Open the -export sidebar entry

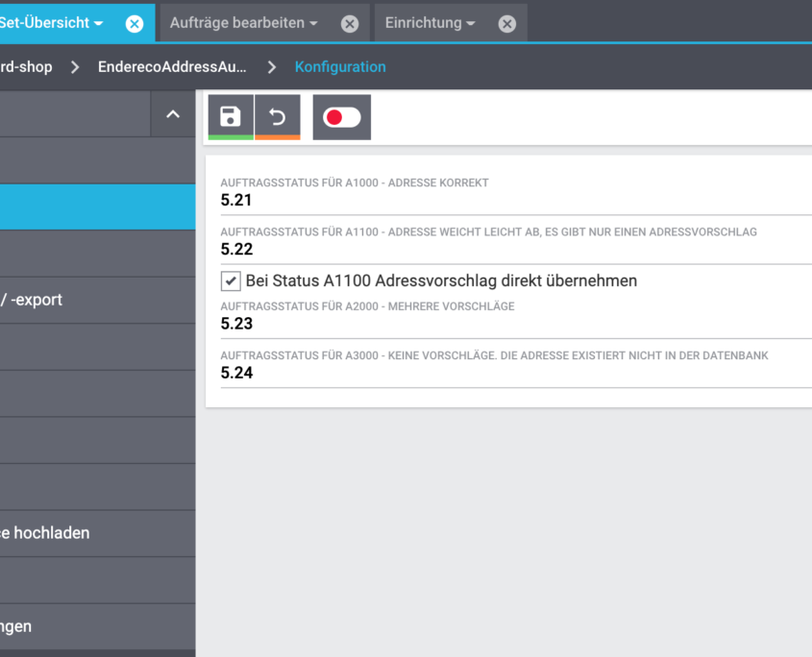pos(97,300)
